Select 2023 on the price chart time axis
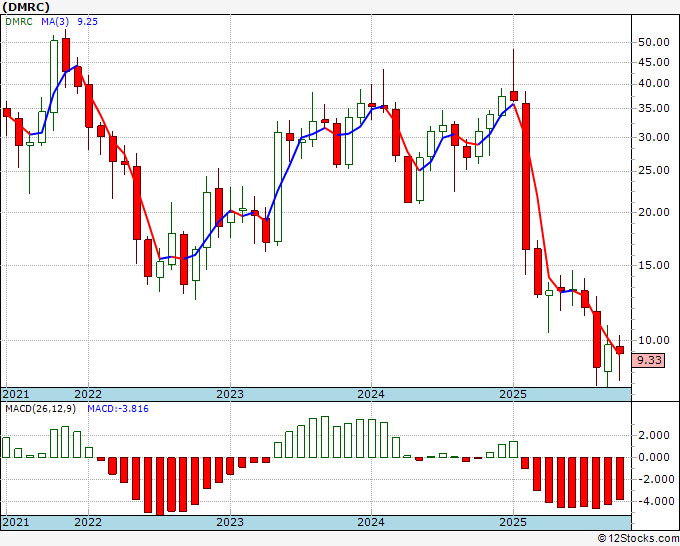680x546 pixels. (x=230, y=394)
